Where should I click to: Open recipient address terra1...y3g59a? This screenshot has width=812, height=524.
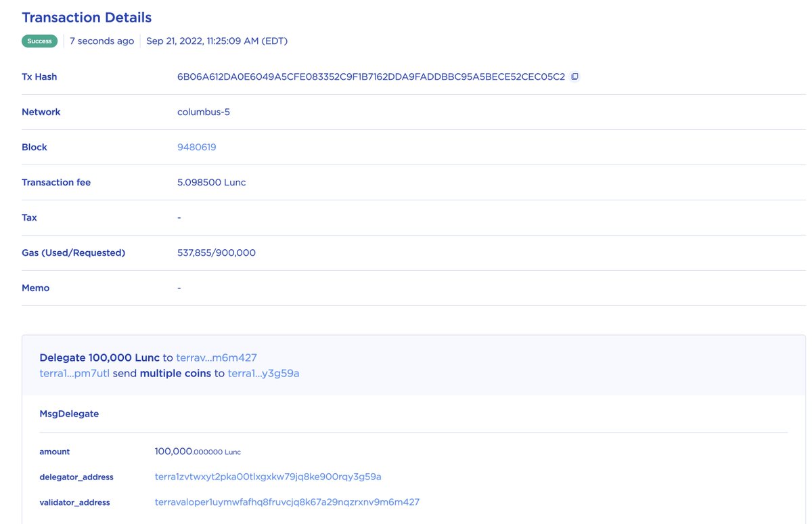pos(263,373)
